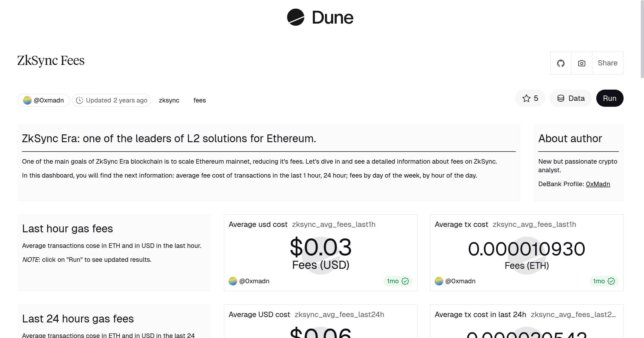Select the fees tag
This screenshot has width=644, height=338.
point(199,100)
